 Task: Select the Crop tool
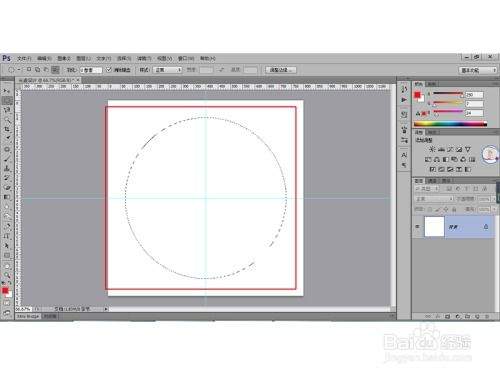(7, 129)
